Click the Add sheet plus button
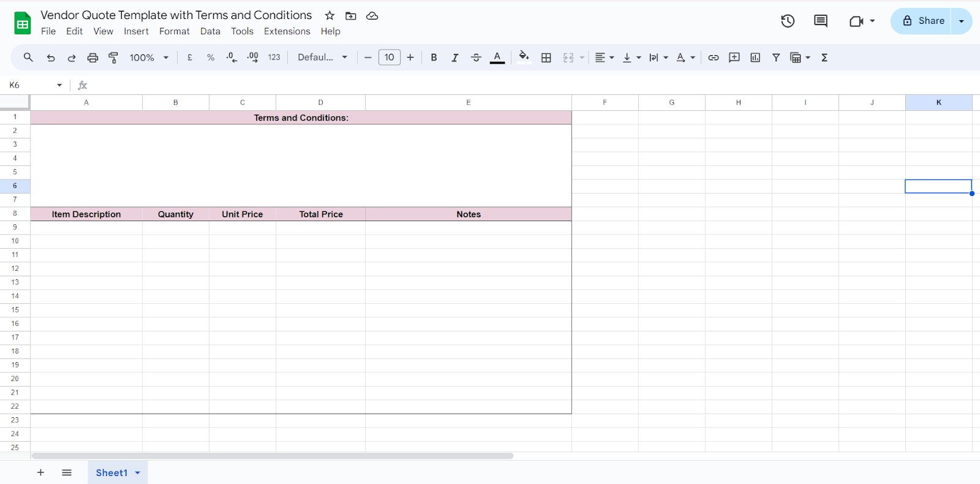Screen dimensions: 980x484 tap(40, 473)
